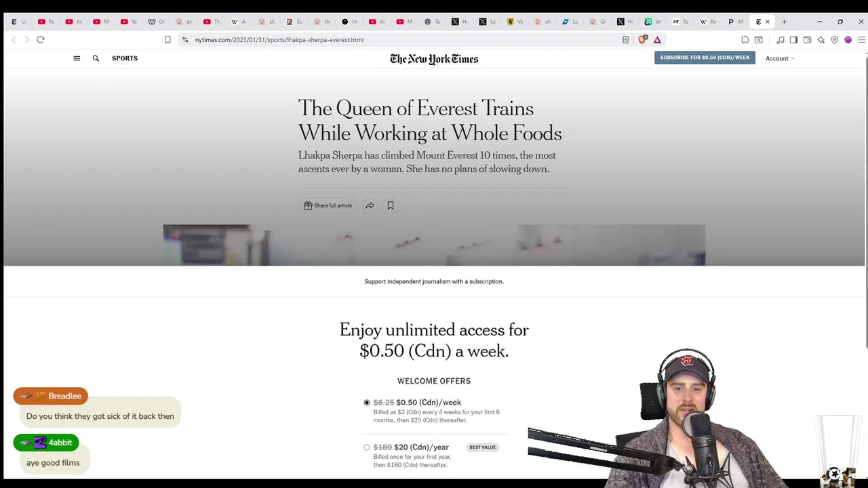The width and height of the screenshot is (868, 488).
Task: Click the Share full article button
Action: click(x=328, y=205)
